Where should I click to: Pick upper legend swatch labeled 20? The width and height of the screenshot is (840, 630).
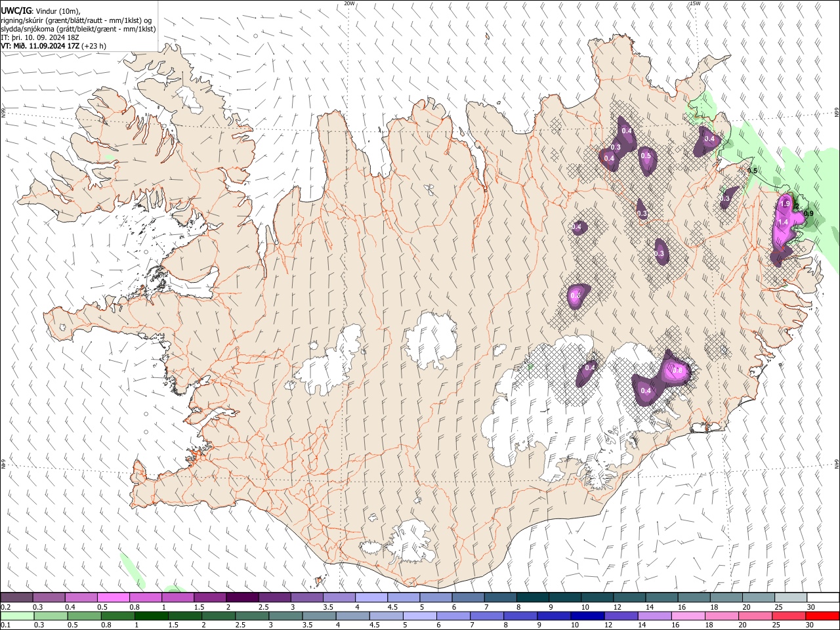point(758,597)
